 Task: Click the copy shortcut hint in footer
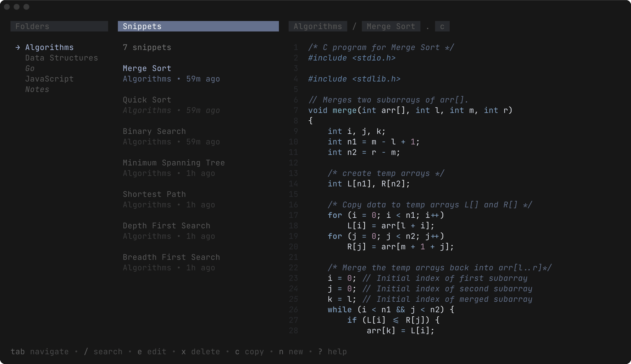(x=249, y=352)
